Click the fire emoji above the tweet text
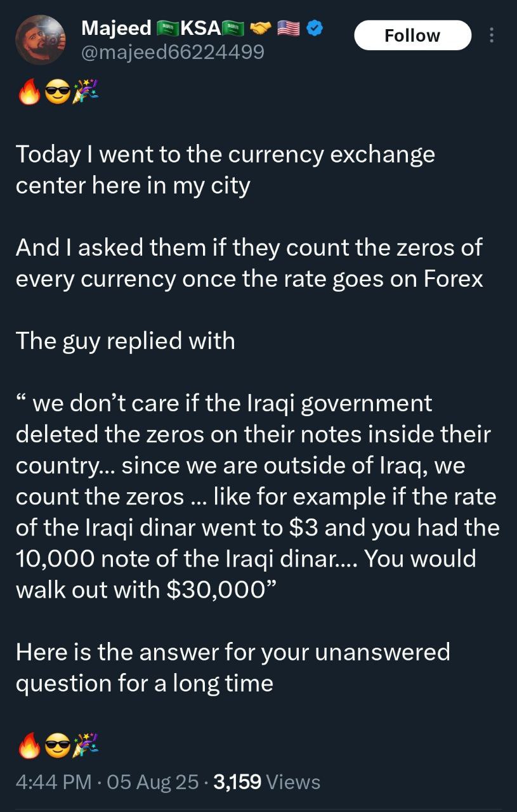Screen dimensions: 517x812 pos(29,95)
